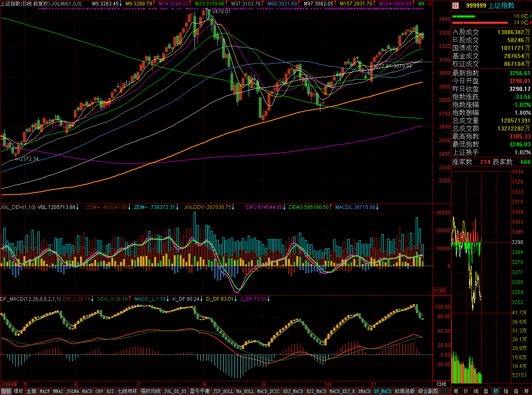Select the KDJ_MACD indicator tab
The height and width of the screenshot is (395, 532).
pyautogui.click(x=293, y=391)
